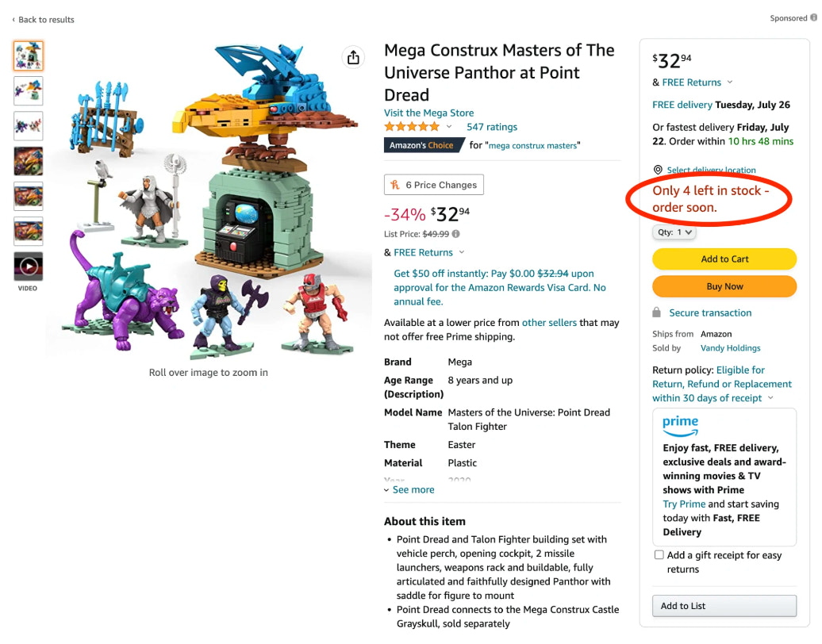Click the delivery location pin icon
Image resolution: width=822 pixels, height=644 pixels.
pyautogui.click(x=658, y=170)
